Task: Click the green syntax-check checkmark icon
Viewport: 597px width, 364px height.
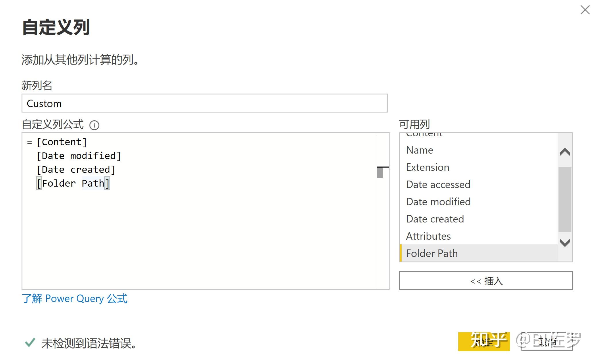Action: (30, 343)
